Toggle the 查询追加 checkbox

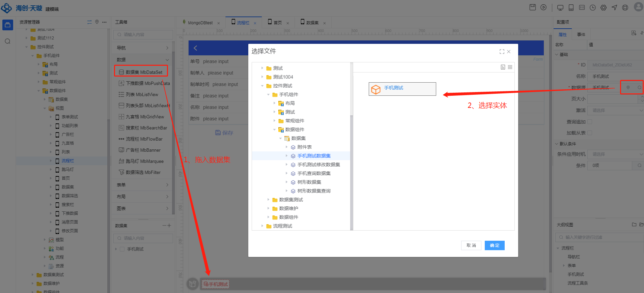(590, 122)
